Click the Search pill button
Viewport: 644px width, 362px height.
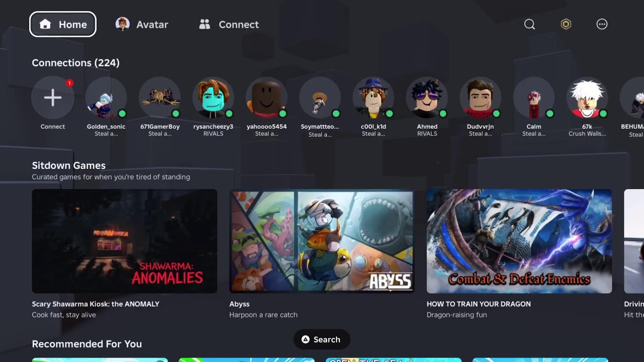[321, 339]
